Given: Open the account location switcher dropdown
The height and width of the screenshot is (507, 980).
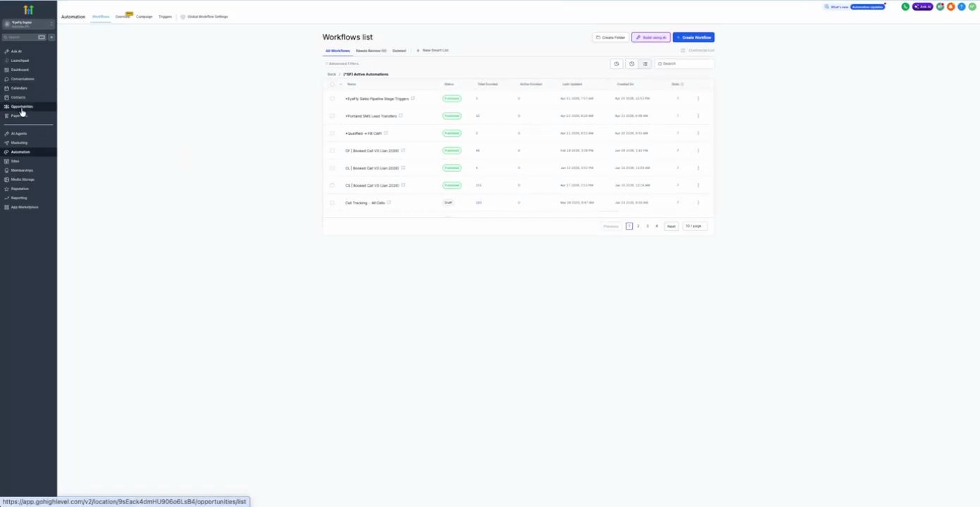Looking at the screenshot, I should tap(28, 24).
